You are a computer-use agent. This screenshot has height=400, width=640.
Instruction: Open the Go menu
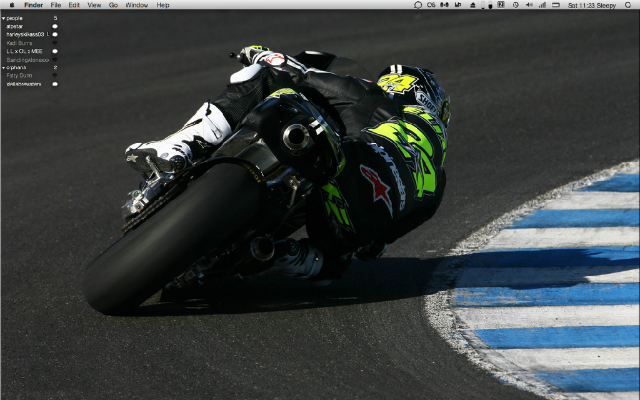[x=113, y=5]
